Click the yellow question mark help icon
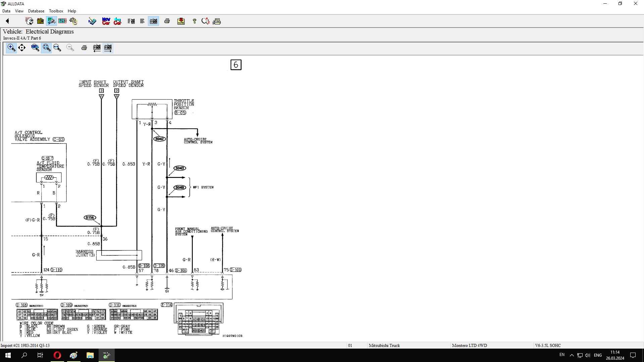 pyautogui.click(x=194, y=21)
